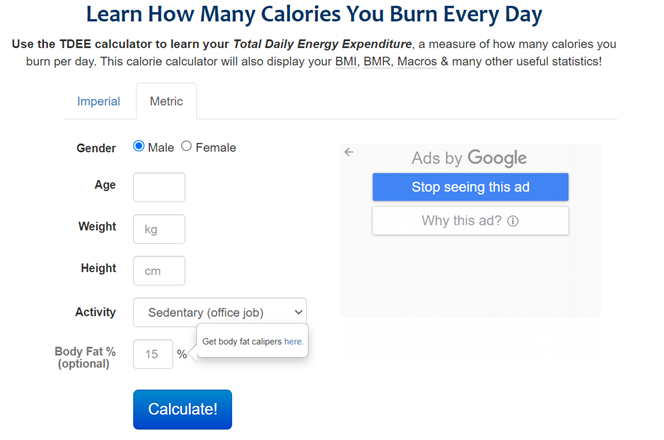Click the Why this ad? button text
The image size is (664, 440).
click(461, 221)
